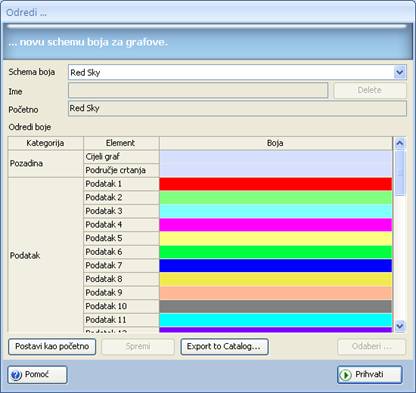Open the blue swatch for Podatak 7
This screenshot has height=393, width=416.
point(276,266)
